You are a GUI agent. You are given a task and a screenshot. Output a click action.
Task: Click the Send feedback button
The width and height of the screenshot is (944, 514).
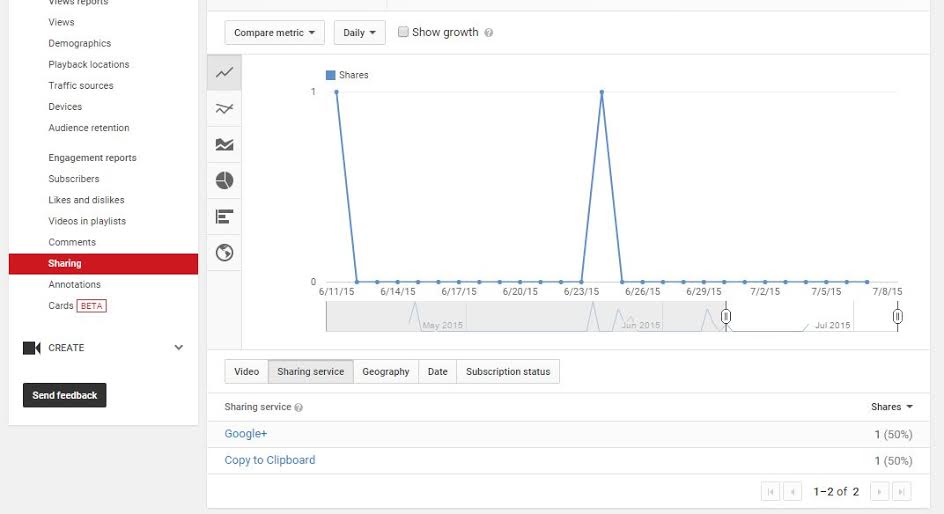coord(64,395)
